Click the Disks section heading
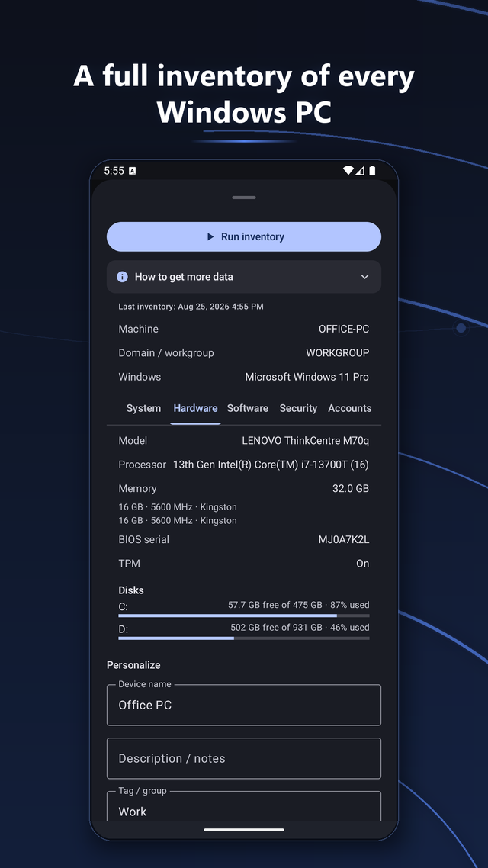The image size is (488, 868). pos(131,590)
